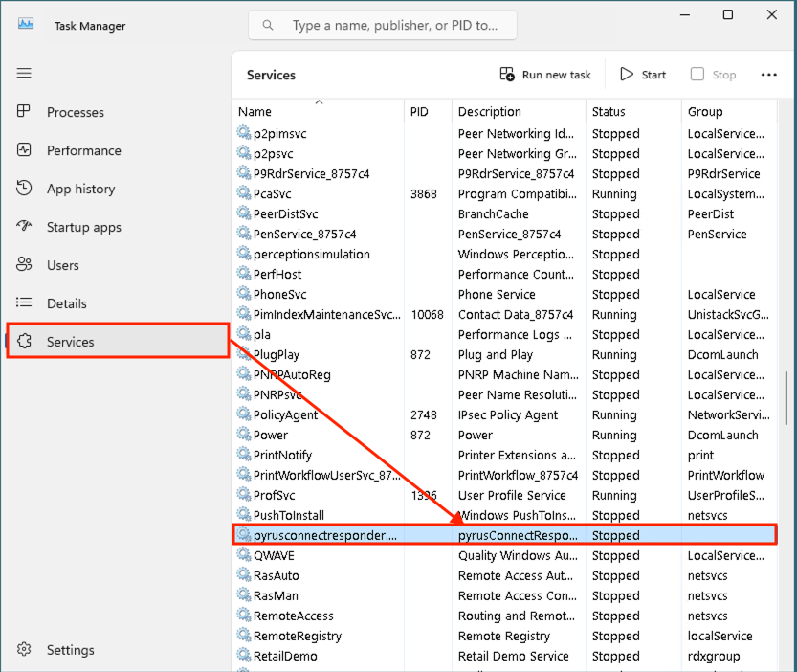Viewport: 797px width, 672px height.
Task: Open the more options ellipsis menu
Action: (x=769, y=75)
